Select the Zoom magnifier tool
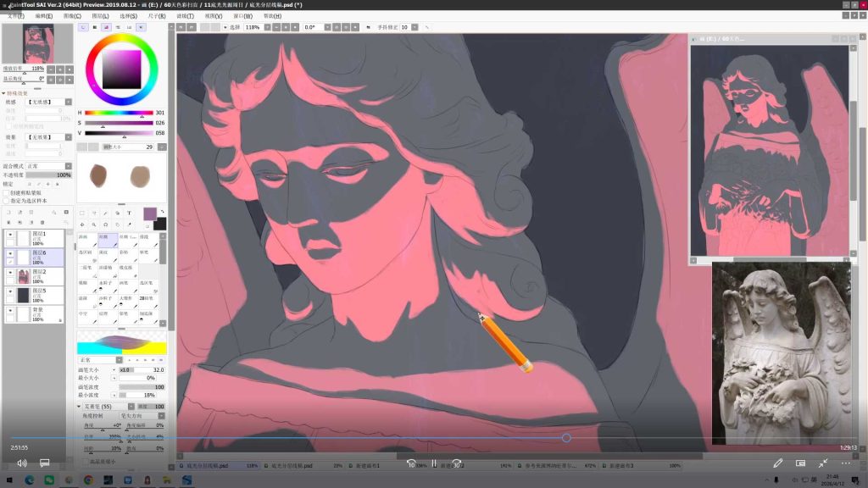 click(x=94, y=225)
